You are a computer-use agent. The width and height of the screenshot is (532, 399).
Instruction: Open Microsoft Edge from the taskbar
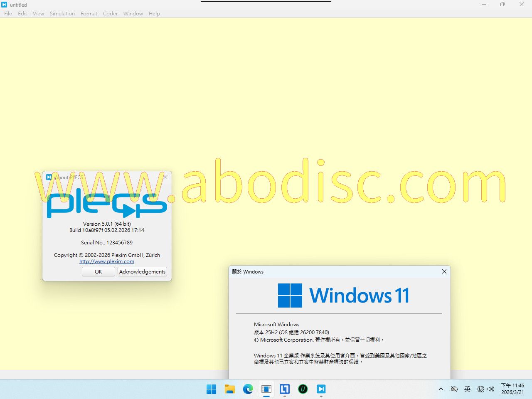click(248, 389)
